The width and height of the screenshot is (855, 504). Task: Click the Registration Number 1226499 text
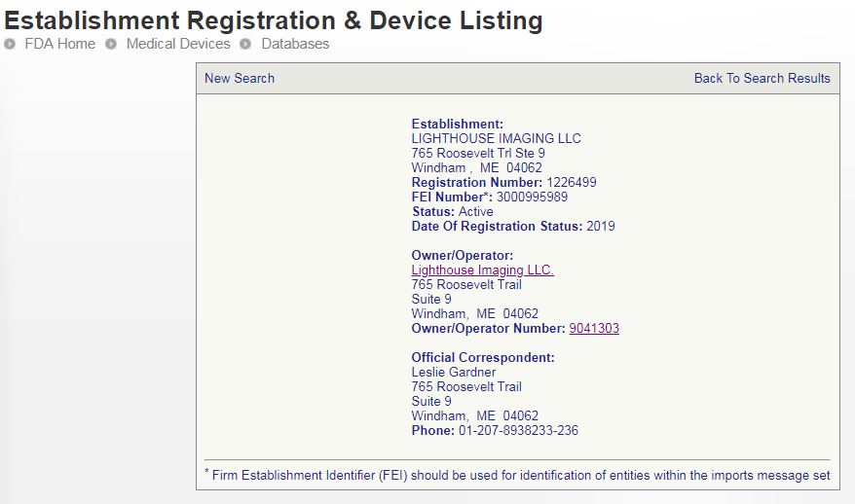pyautogui.click(x=571, y=182)
